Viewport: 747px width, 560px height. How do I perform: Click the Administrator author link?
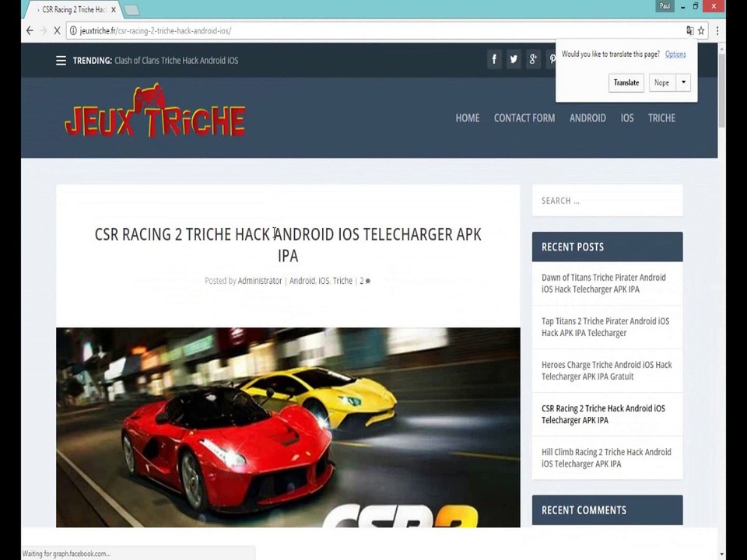coord(260,281)
